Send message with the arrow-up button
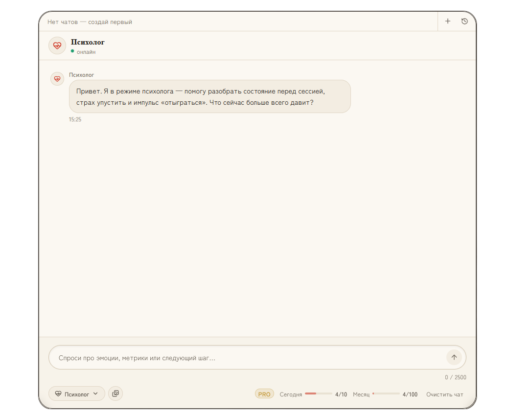Viewport: 532px width, 416px height. [x=454, y=357]
